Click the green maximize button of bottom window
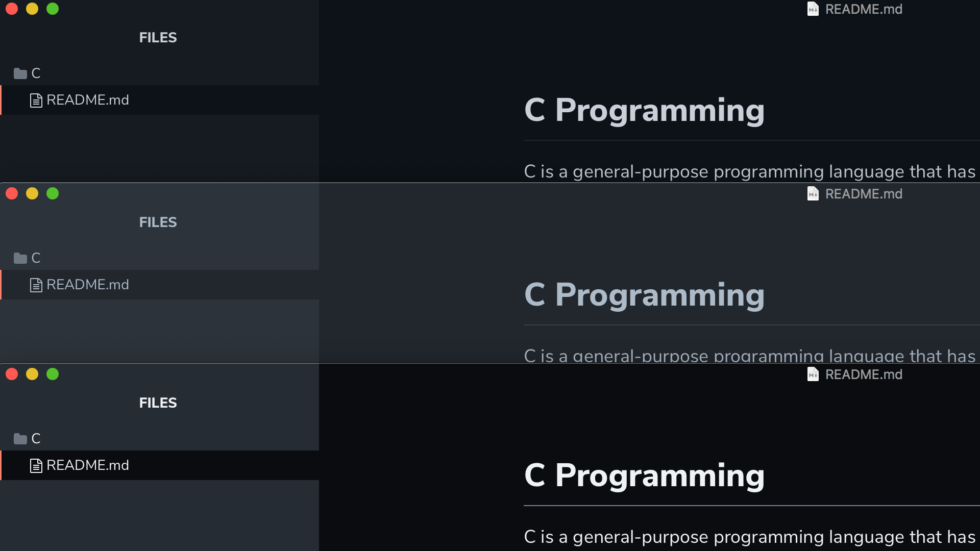The width and height of the screenshot is (980, 551). [x=53, y=374]
